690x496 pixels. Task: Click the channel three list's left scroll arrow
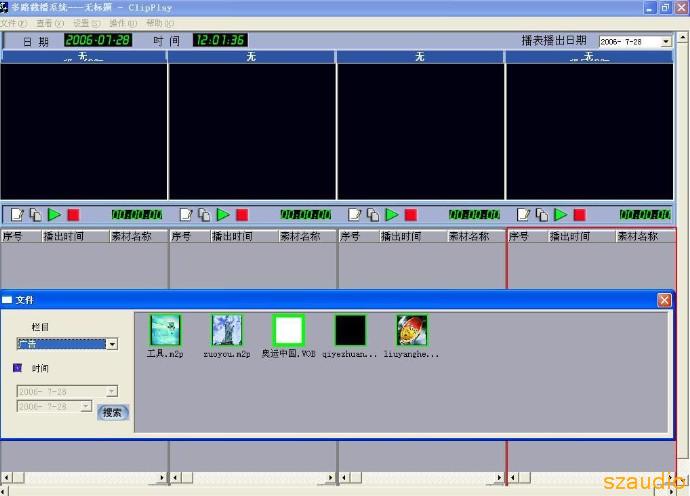345,478
